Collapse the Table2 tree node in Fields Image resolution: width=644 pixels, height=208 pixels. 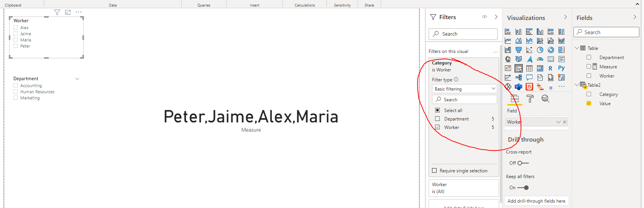point(577,85)
